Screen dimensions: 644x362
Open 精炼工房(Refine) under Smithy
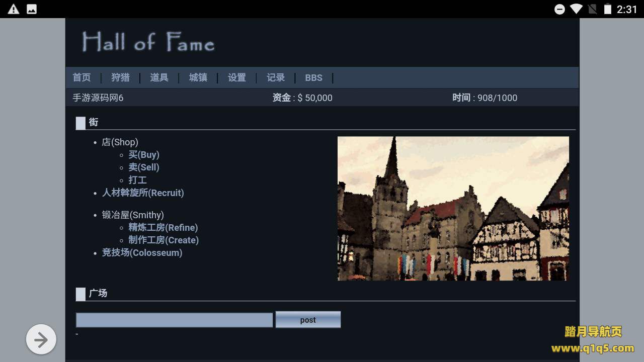pos(163,228)
